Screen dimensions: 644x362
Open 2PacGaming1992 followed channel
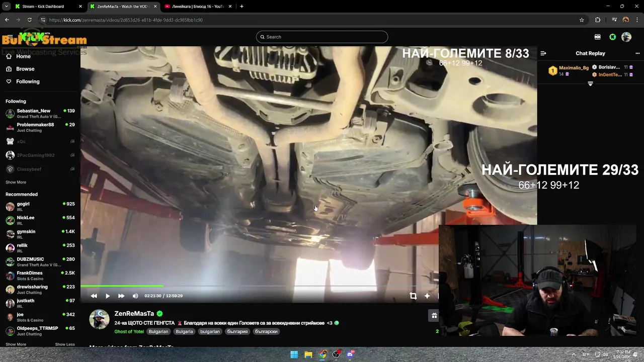click(40, 155)
